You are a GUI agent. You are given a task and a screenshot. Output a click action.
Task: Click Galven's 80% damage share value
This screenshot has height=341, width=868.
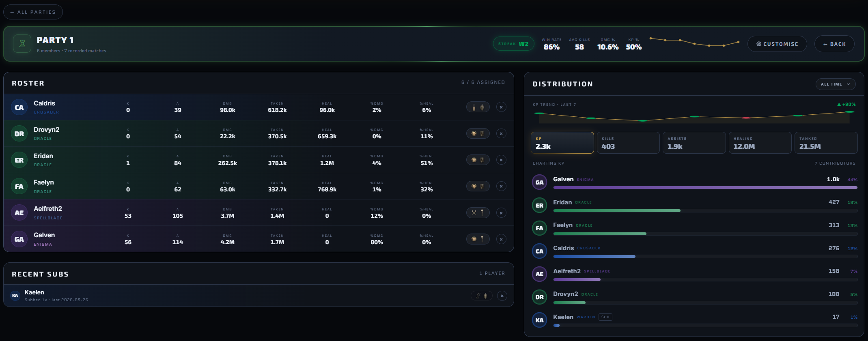click(377, 242)
